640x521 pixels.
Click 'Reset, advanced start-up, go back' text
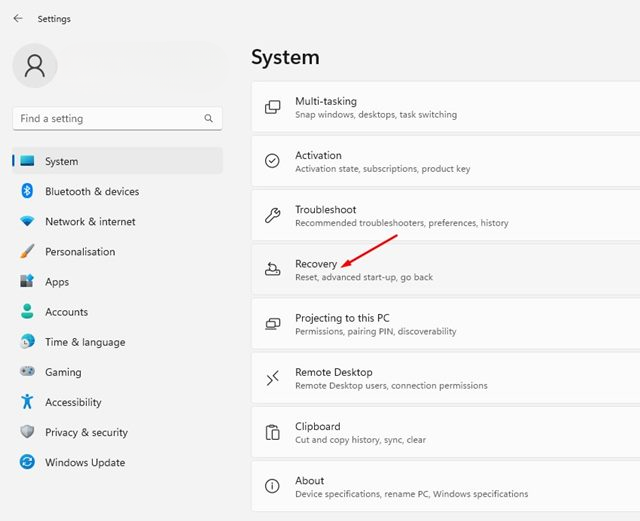(364, 277)
